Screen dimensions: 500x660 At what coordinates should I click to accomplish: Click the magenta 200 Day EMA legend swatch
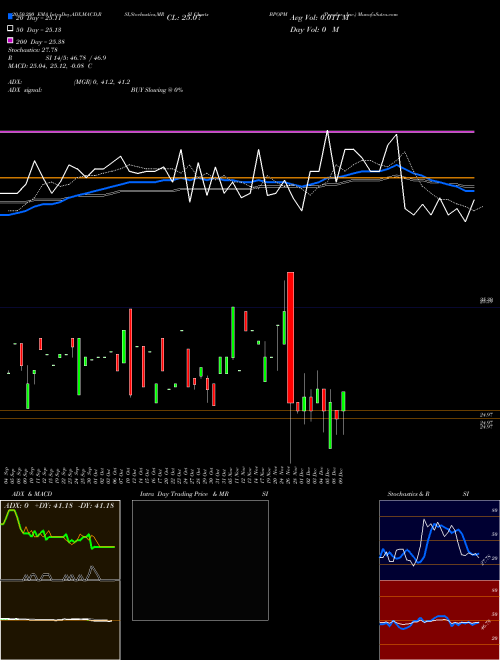[x=10, y=40]
